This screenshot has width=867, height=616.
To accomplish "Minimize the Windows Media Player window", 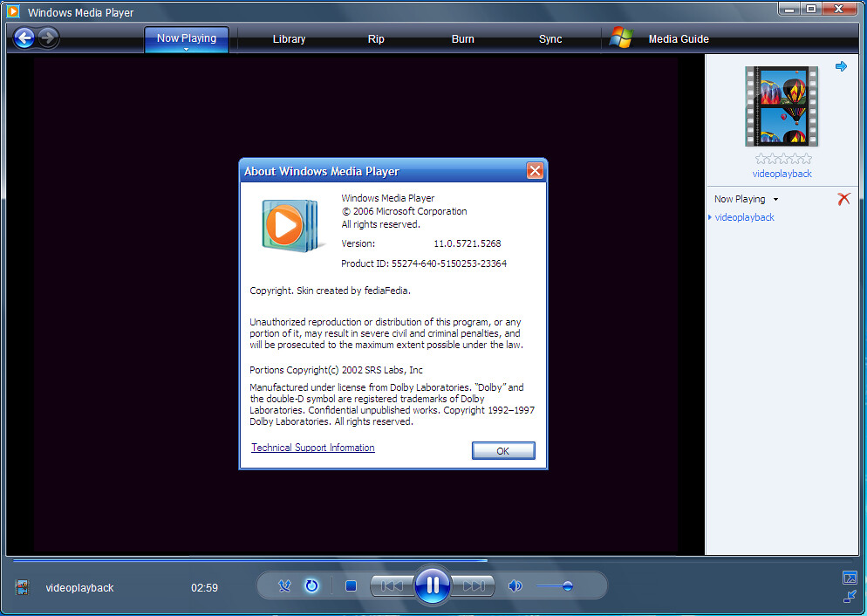I will [788, 10].
